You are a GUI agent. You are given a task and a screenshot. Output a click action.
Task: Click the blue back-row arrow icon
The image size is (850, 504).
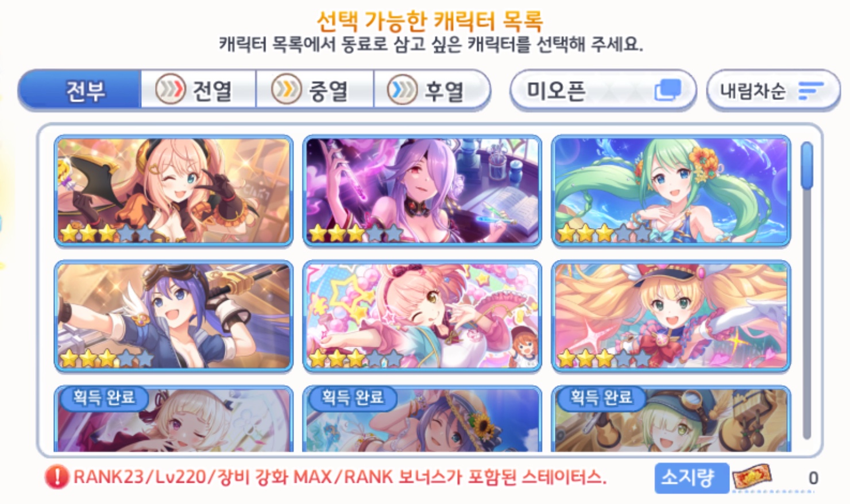(402, 90)
